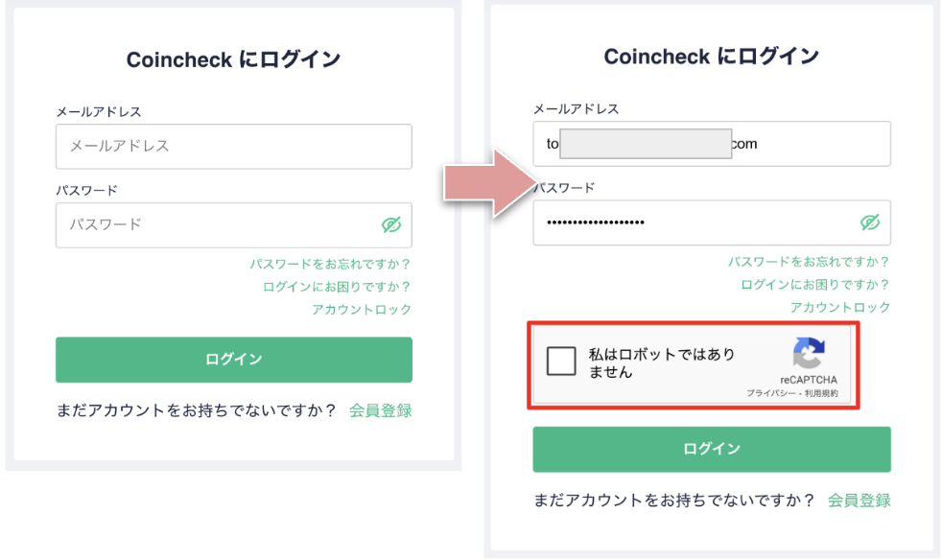The width and height of the screenshot is (942, 560).
Task: Click the reCAPTCHA logo icon
Action: pyautogui.click(x=809, y=353)
